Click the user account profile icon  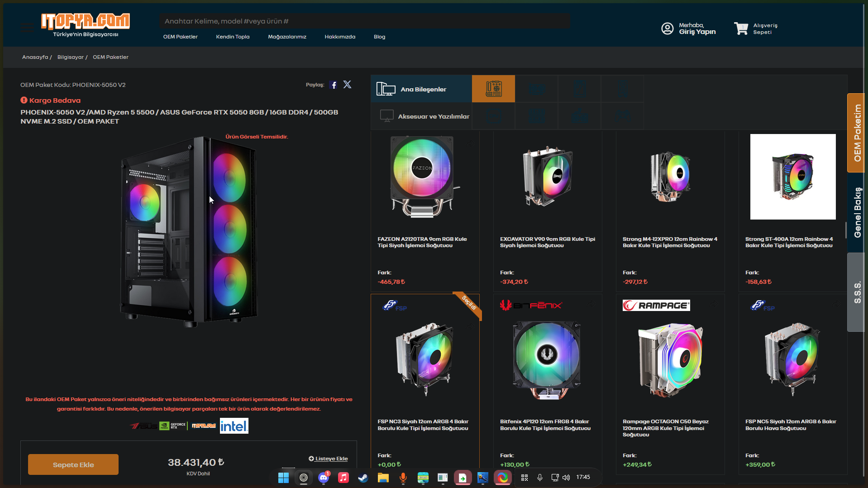667,29
